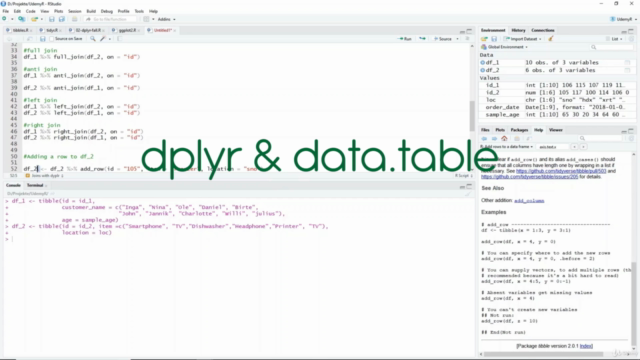
Task: Close the Untitled1 tab
Action: (x=175, y=31)
